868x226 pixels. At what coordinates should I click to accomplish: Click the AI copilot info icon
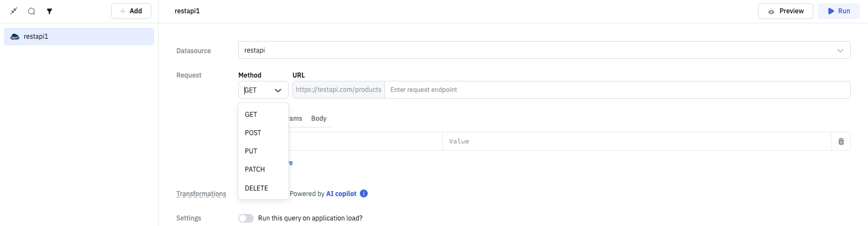(364, 193)
